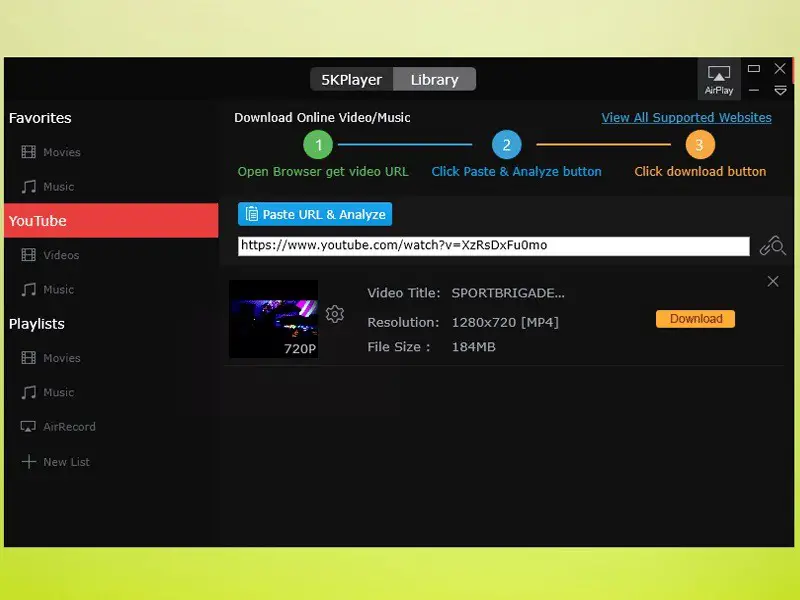Close the 5KPlayer window

pyautogui.click(x=780, y=68)
